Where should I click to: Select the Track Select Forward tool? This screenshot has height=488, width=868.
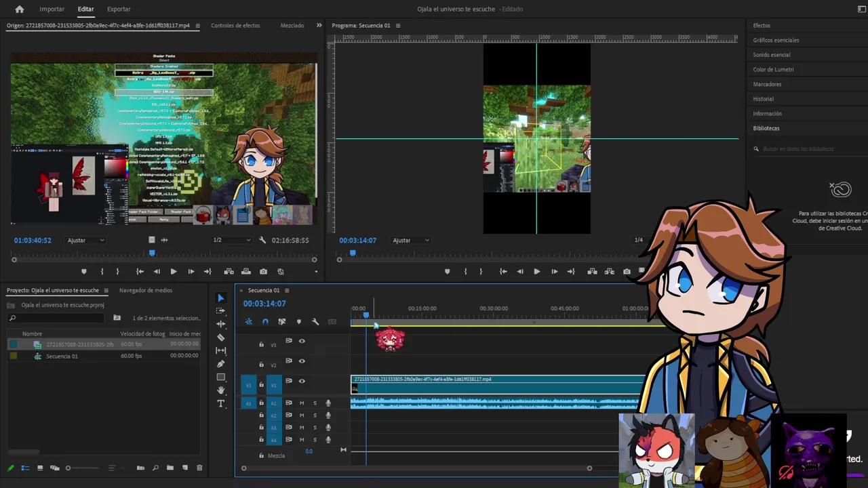[x=220, y=311]
